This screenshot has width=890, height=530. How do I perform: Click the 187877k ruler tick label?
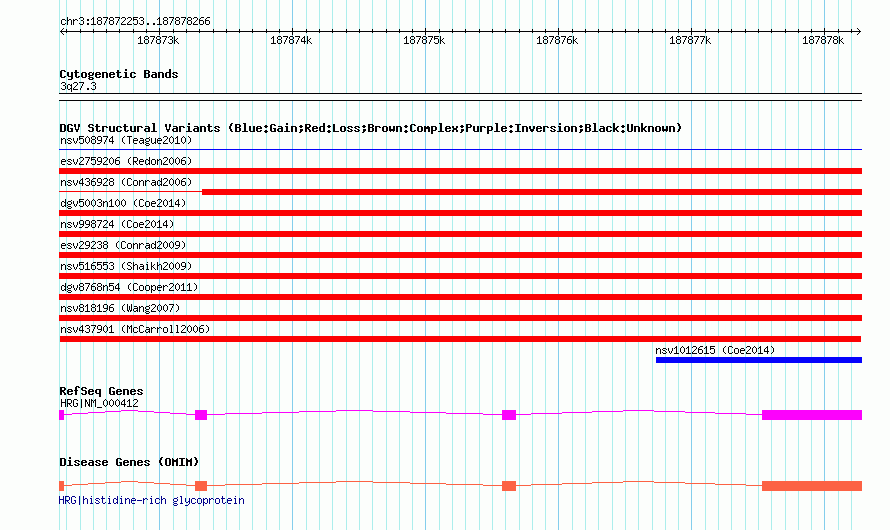coord(690,40)
